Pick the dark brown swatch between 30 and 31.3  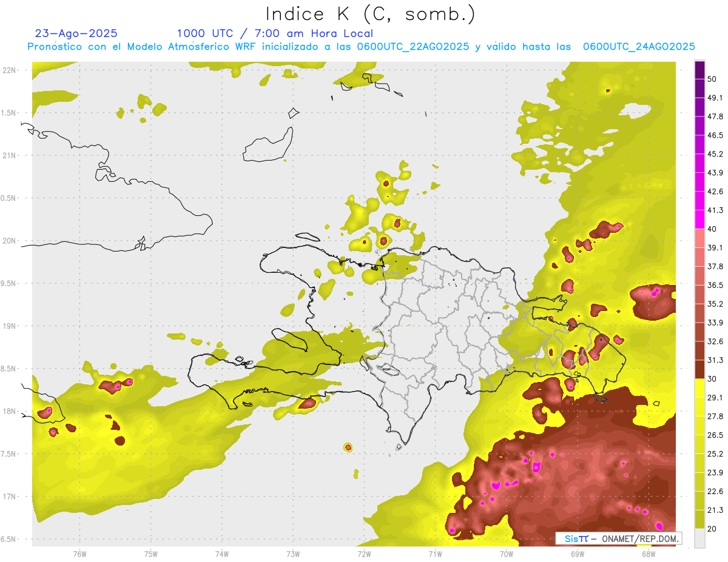point(699,370)
